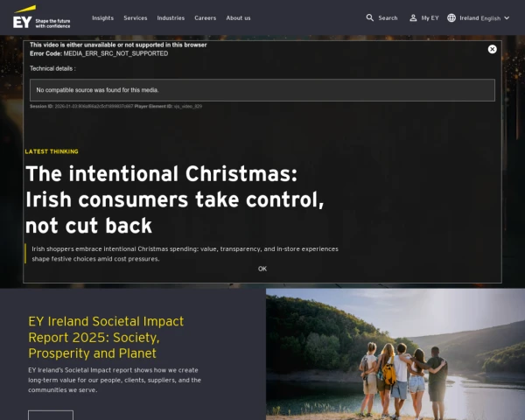Click the globe language icon
Screen dimensions: 525x420
click(x=451, y=17)
